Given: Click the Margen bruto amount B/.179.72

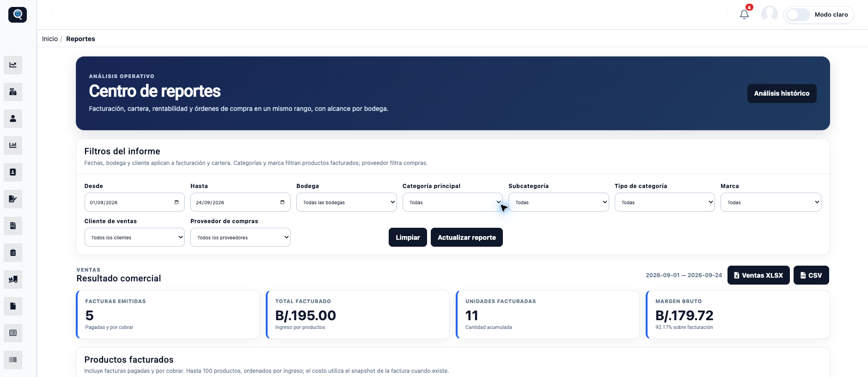Looking at the screenshot, I should (x=685, y=316).
